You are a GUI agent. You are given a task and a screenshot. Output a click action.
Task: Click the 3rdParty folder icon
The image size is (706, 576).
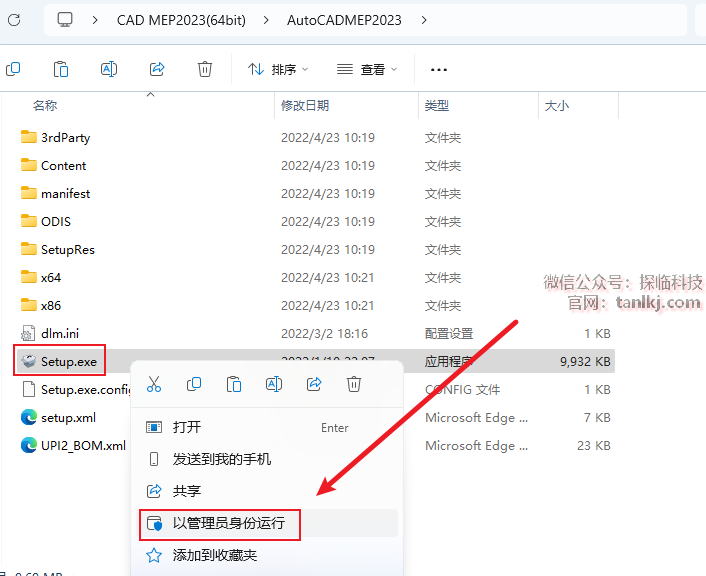[x=29, y=137]
